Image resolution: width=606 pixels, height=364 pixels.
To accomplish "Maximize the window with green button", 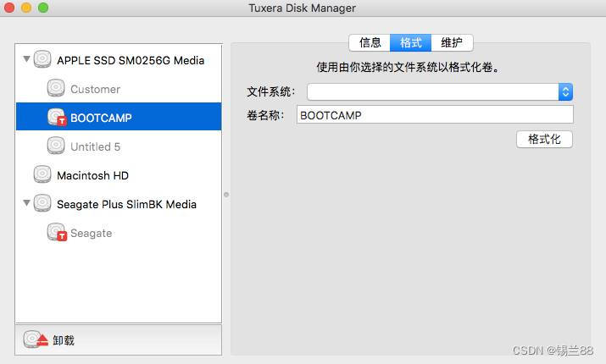I will pos(43,8).
